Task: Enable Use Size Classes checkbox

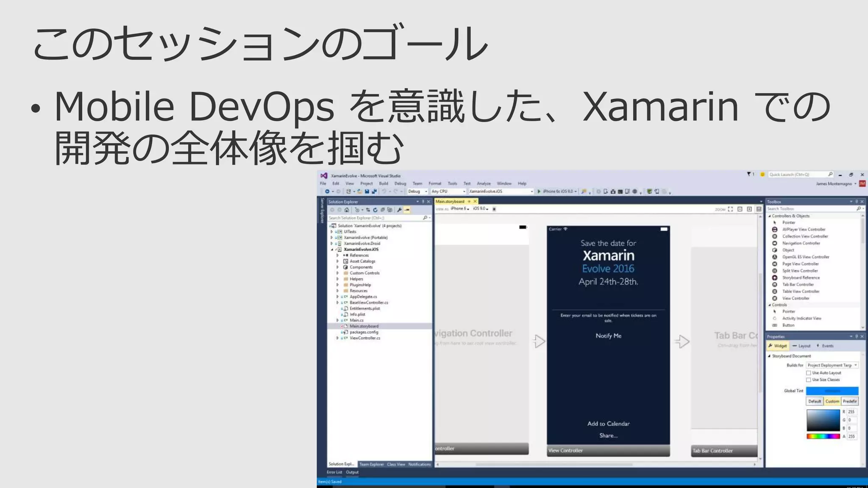Action: 809,380
